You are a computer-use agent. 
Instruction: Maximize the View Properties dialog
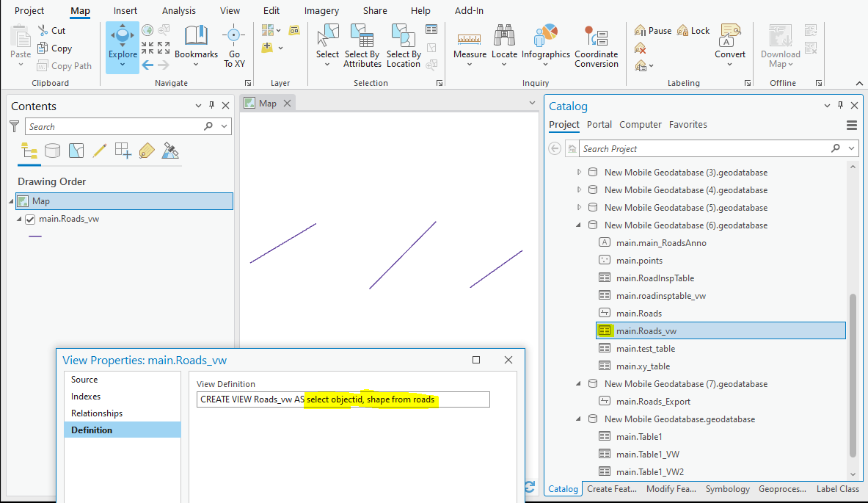tap(476, 360)
